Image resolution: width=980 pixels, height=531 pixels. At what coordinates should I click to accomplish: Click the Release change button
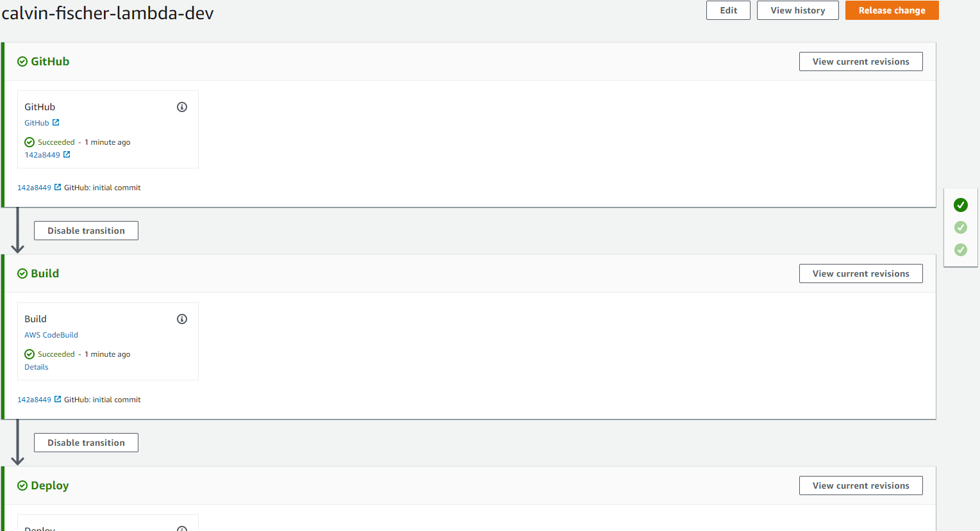point(892,10)
